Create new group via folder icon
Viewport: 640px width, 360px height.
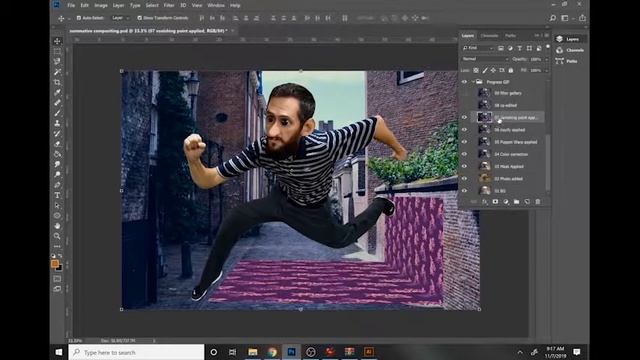(516, 202)
